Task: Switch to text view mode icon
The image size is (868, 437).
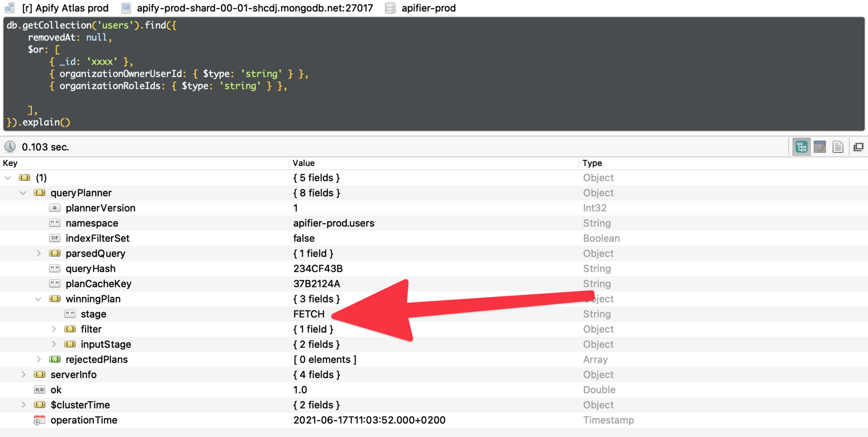Action: pos(838,147)
